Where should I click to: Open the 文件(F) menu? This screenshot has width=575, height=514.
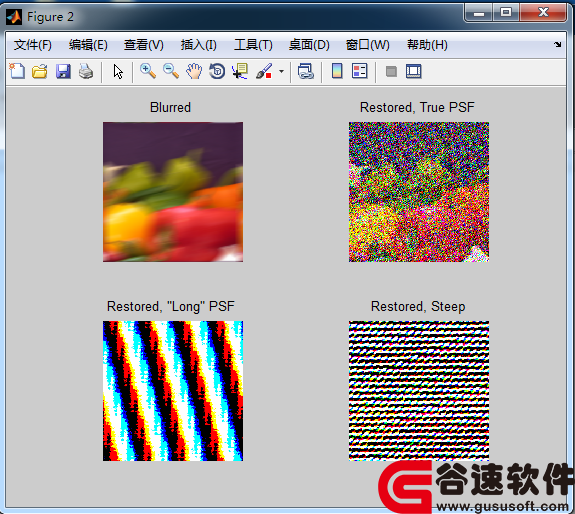pyautogui.click(x=33, y=45)
